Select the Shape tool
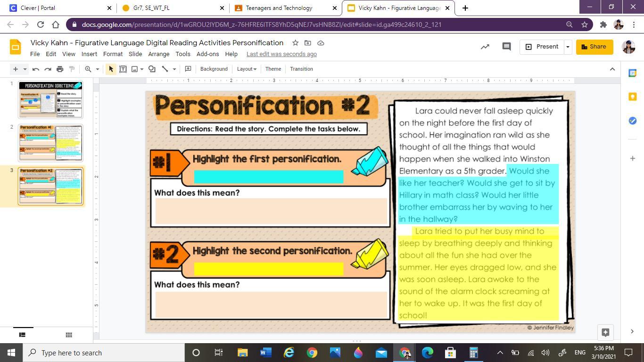 click(x=152, y=69)
